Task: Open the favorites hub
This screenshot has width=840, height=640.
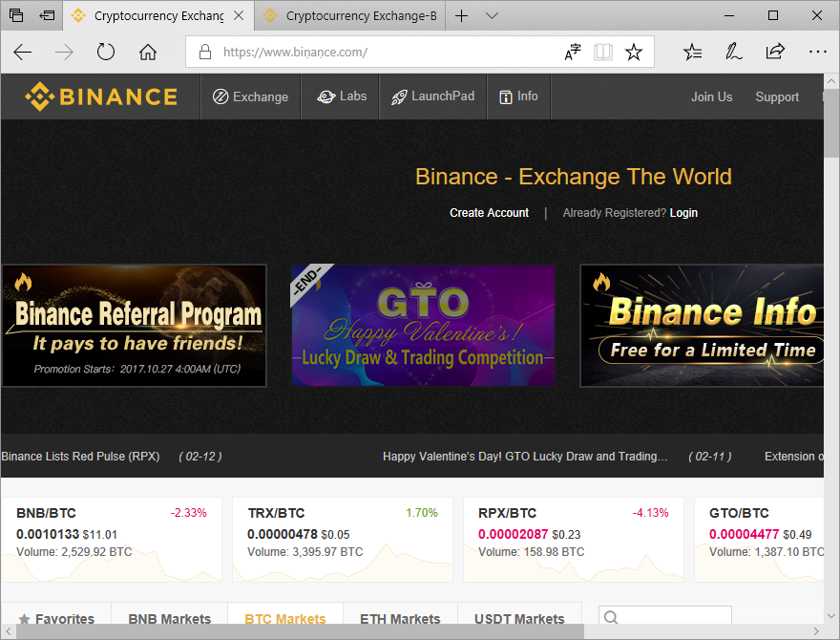Action: [x=693, y=52]
